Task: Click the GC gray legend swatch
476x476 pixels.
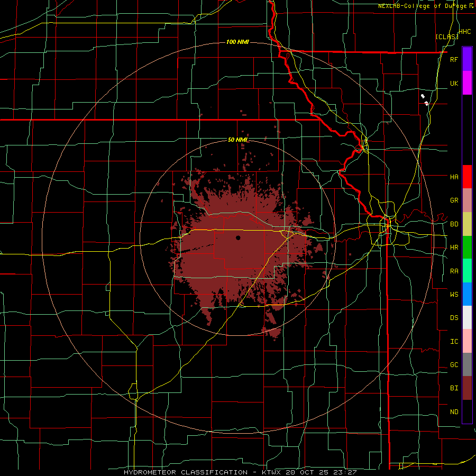Action: pos(467,364)
